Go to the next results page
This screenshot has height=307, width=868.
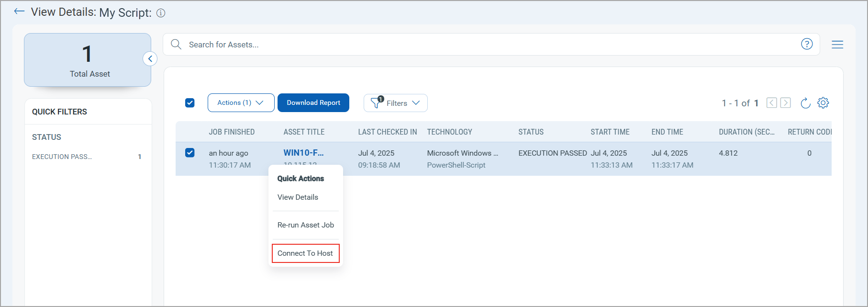[786, 103]
